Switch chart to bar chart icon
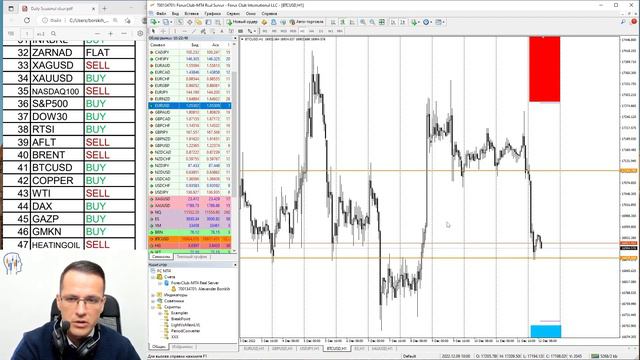Viewport: 640px width, 360px height. click(x=333, y=22)
